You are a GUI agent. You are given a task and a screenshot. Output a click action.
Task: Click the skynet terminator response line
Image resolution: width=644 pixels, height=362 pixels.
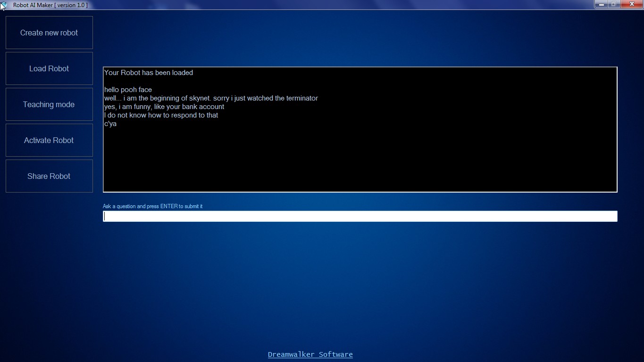click(211, 98)
